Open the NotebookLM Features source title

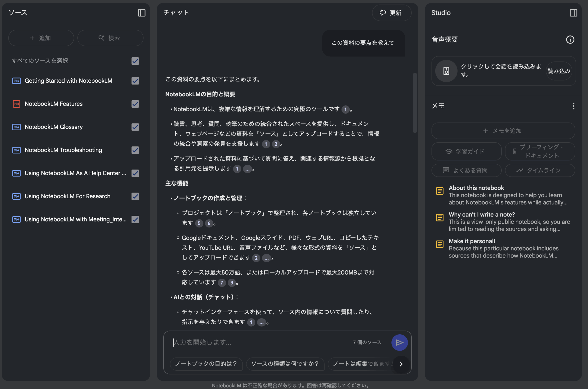[54, 104]
